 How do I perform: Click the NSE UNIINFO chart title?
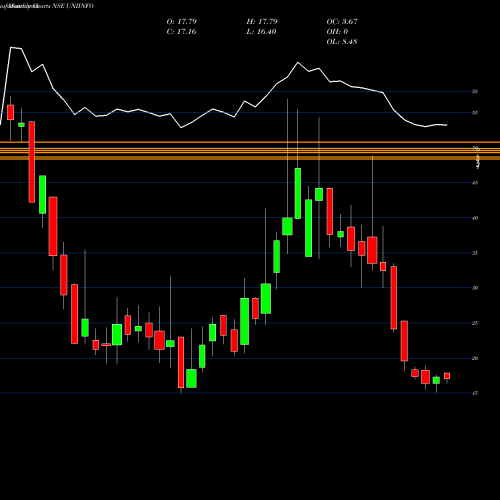pos(47,6)
